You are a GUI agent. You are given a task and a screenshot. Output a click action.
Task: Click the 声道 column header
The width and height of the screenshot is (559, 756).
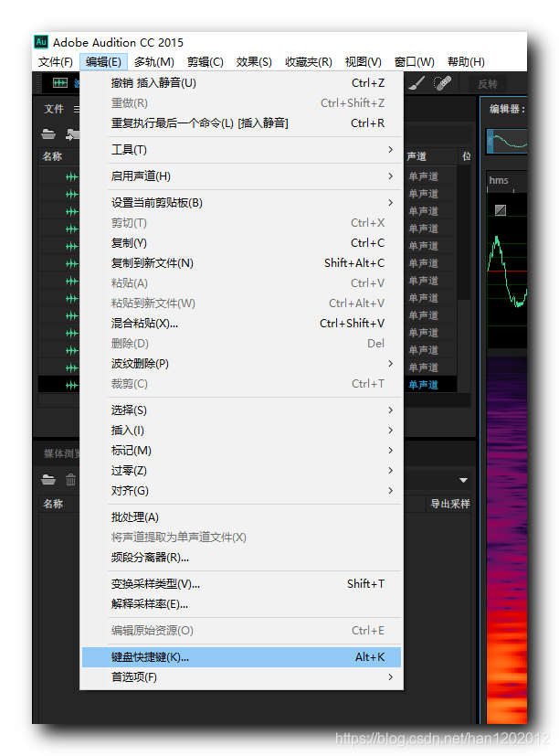point(417,156)
